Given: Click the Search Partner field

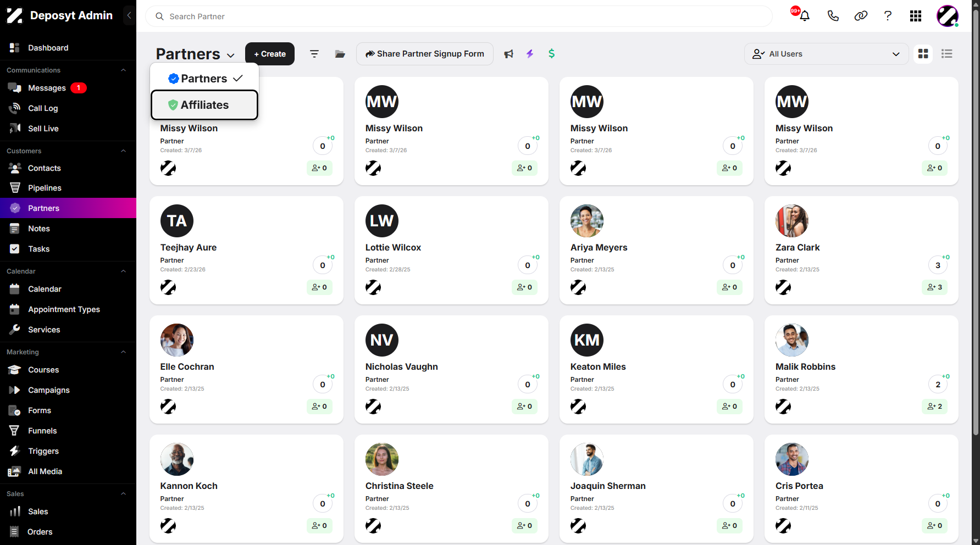Looking at the screenshot, I should (459, 16).
